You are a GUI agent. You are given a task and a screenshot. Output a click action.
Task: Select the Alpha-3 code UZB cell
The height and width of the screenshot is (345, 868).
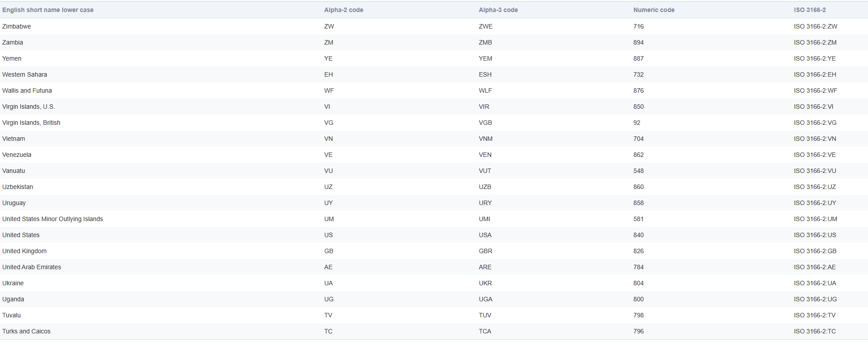coord(485,187)
